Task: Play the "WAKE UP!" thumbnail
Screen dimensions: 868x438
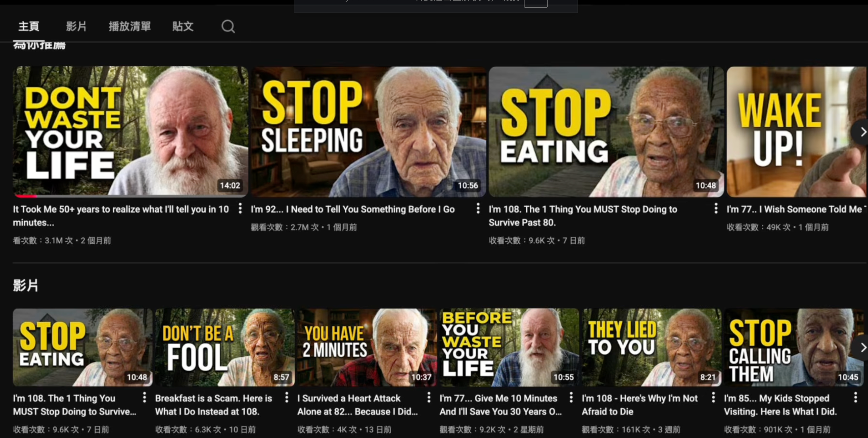Action: click(x=796, y=131)
